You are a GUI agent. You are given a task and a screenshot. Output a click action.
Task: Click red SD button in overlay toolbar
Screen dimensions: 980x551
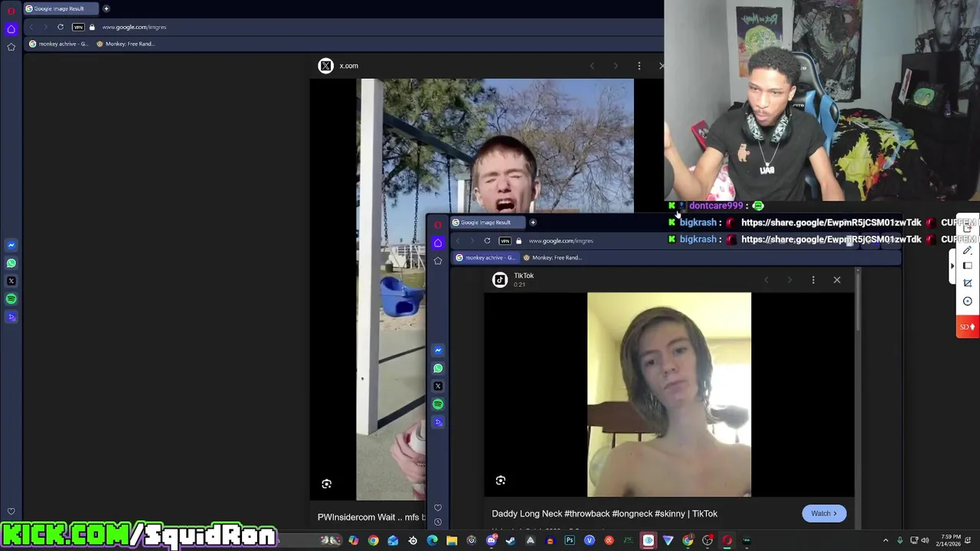[x=968, y=327]
